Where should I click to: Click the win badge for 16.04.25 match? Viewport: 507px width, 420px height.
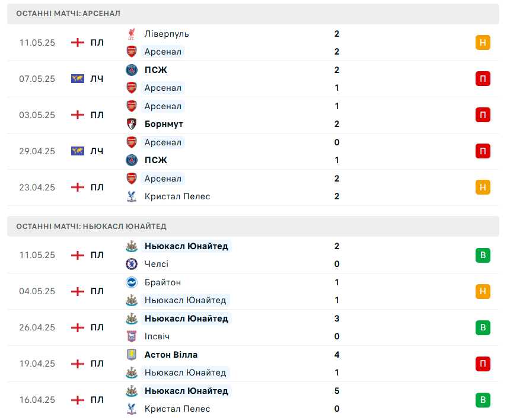tap(483, 400)
